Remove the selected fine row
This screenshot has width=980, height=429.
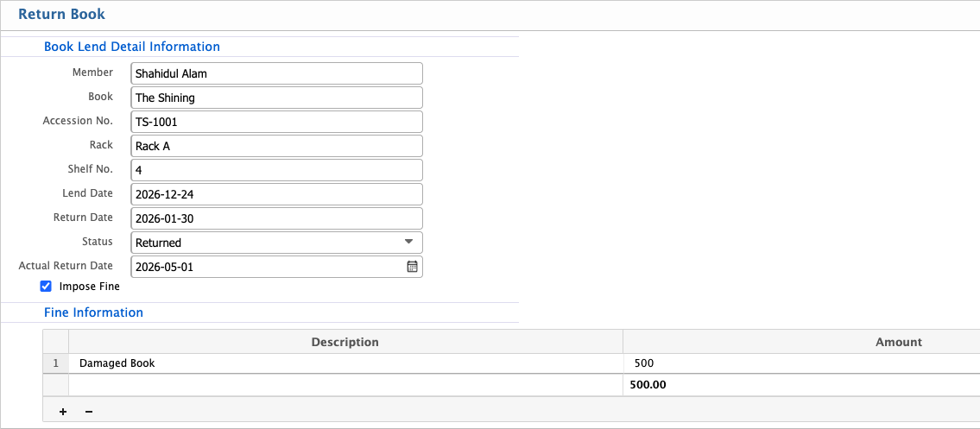click(89, 412)
